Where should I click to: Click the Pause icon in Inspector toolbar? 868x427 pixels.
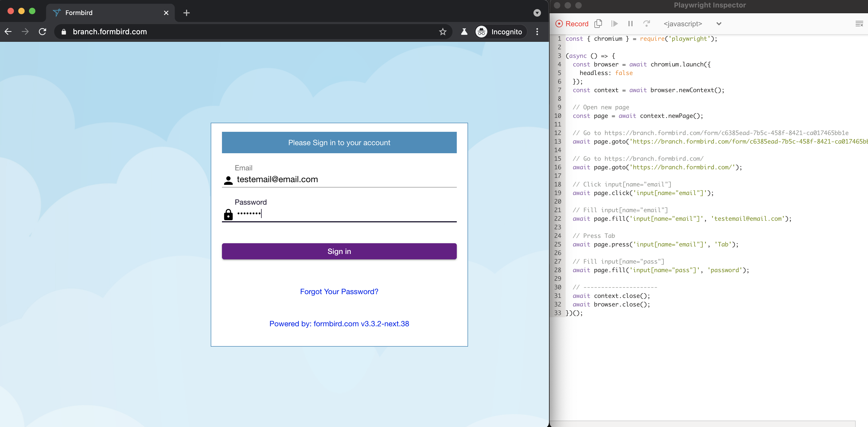tap(630, 24)
